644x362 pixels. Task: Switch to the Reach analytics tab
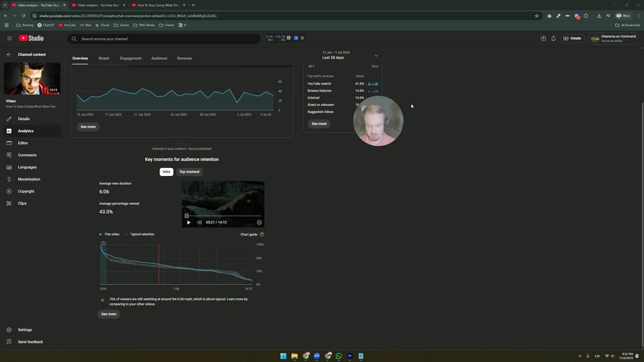pyautogui.click(x=104, y=58)
